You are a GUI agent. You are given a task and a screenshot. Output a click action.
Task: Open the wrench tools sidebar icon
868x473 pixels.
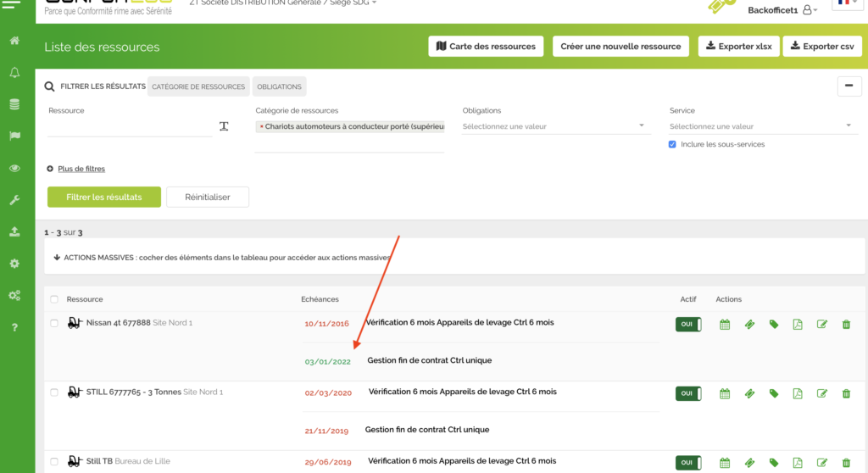[x=14, y=200]
